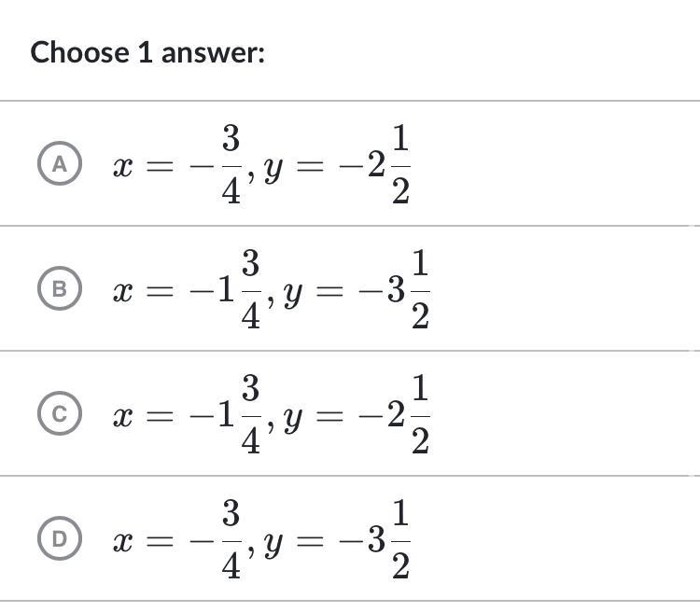Image resolution: width=700 pixels, height=612 pixels.
Task: Click the 'Choose 1 answer:' heading
Action: (147, 52)
